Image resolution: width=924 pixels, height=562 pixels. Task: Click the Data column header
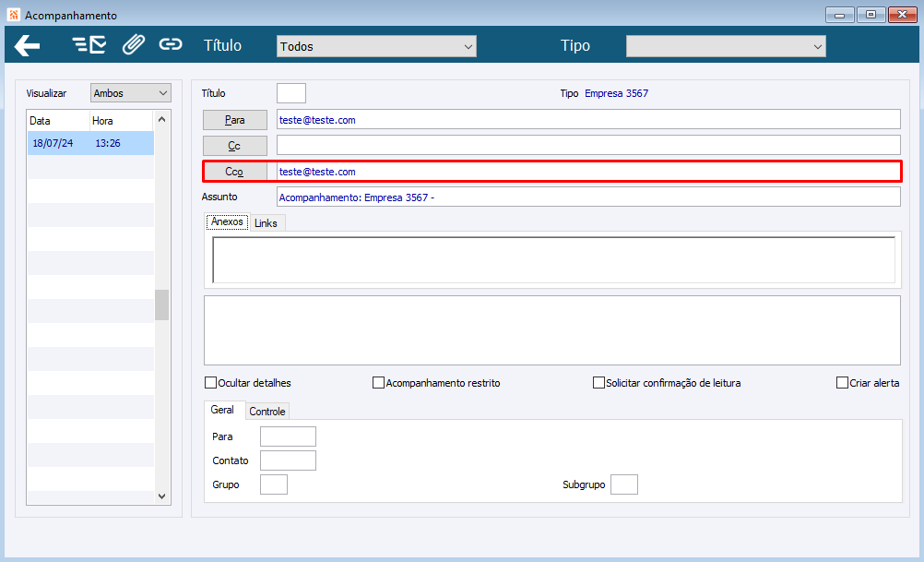[x=58, y=120]
